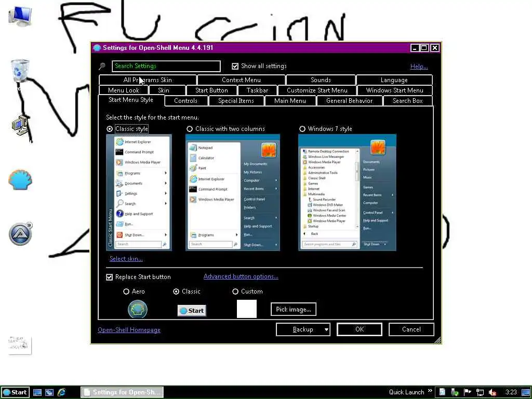532x399 pixels.
Task: Open the Action Center flag tray icon
Action: coord(468,392)
